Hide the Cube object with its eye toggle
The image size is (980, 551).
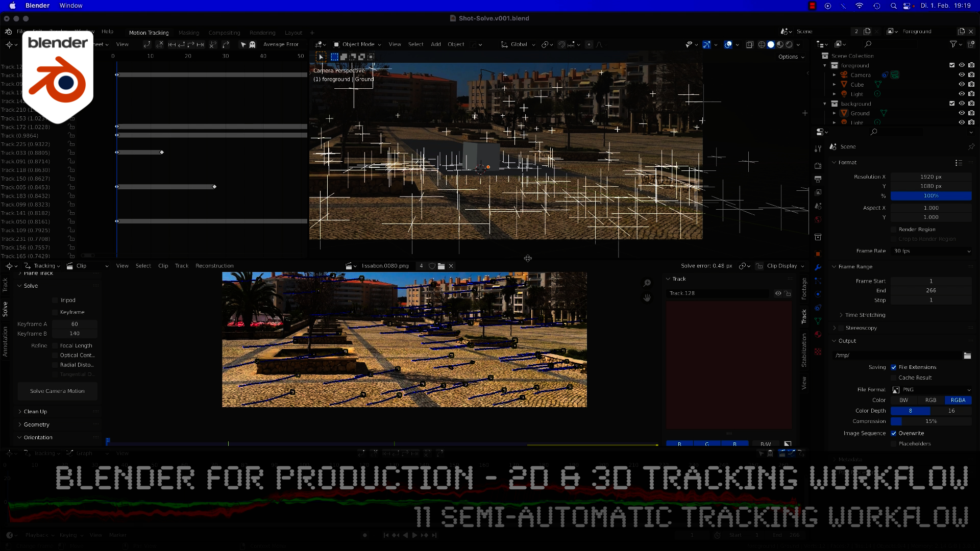(x=962, y=85)
